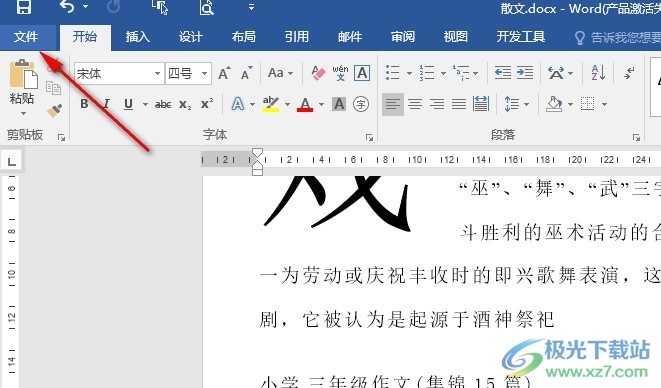The image size is (661, 388).
Task: Toggle bold formatting
Action: click(84, 104)
